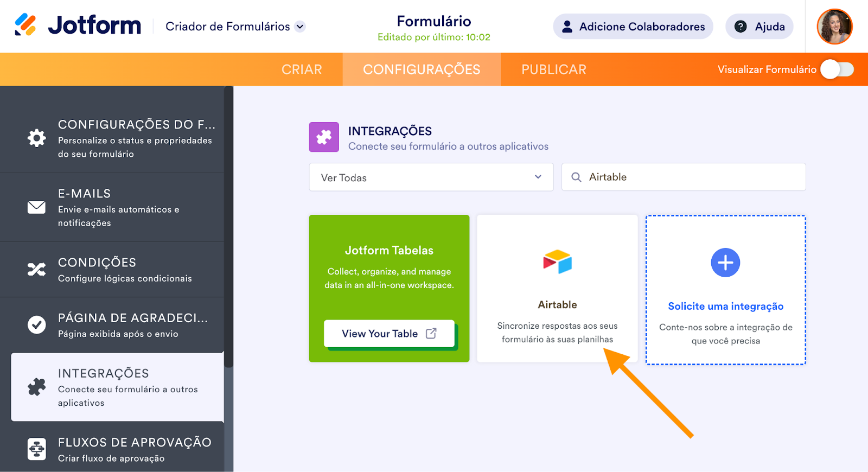Click the envelope E-mails icon
This screenshot has height=472, width=868.
(x=37, y=207)
